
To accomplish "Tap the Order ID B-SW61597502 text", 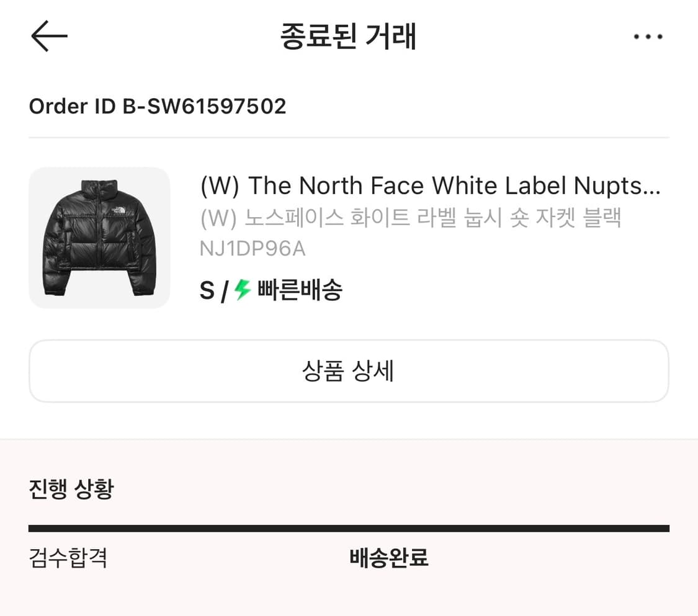I will point(158,106).
